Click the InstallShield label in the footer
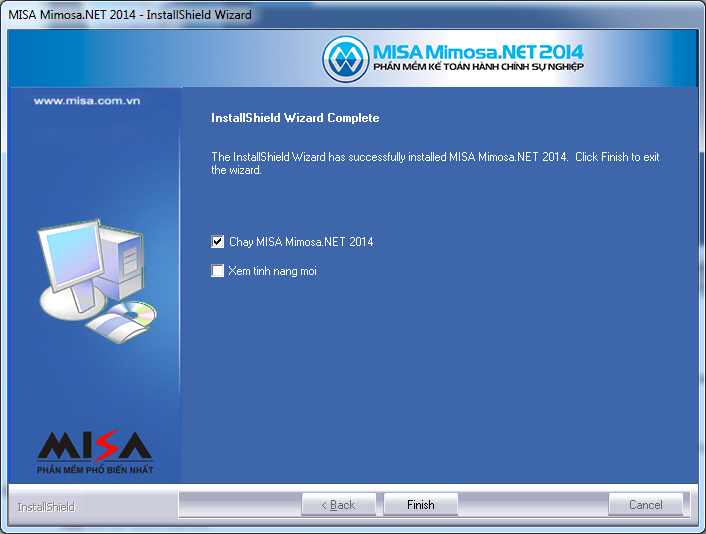Screen dimensions: 706x534 click(46, 507)
